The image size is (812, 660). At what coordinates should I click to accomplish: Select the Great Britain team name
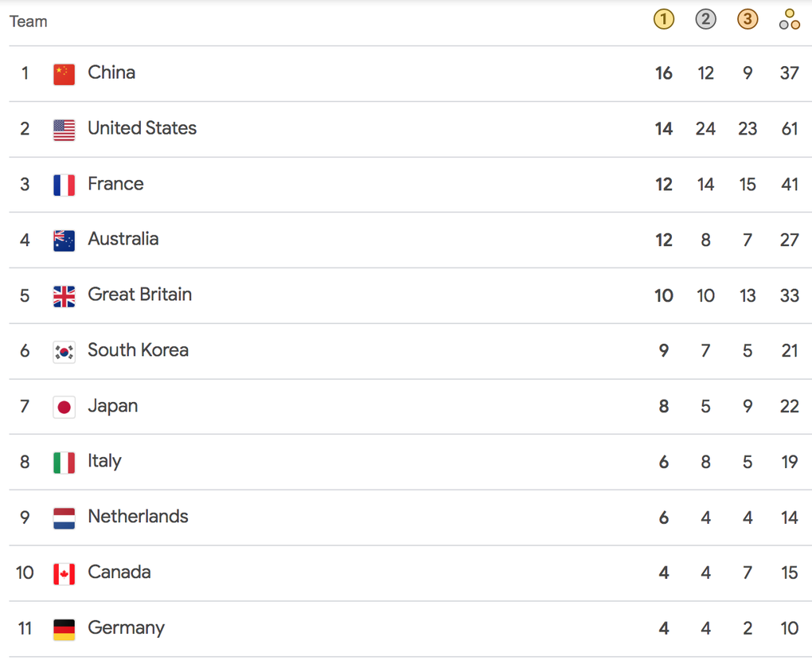tap(140, 295)
